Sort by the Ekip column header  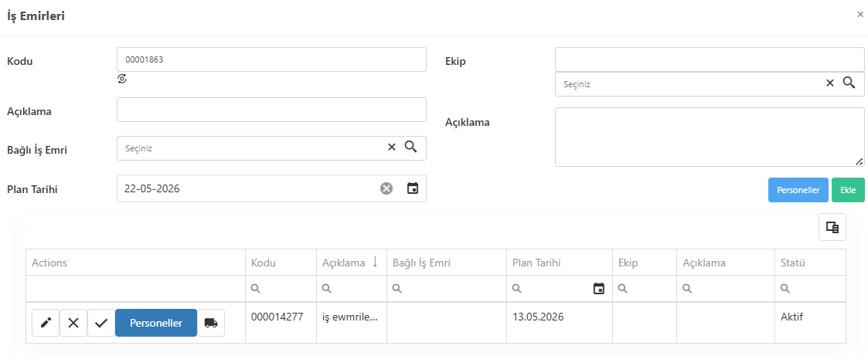click(645, 263)
